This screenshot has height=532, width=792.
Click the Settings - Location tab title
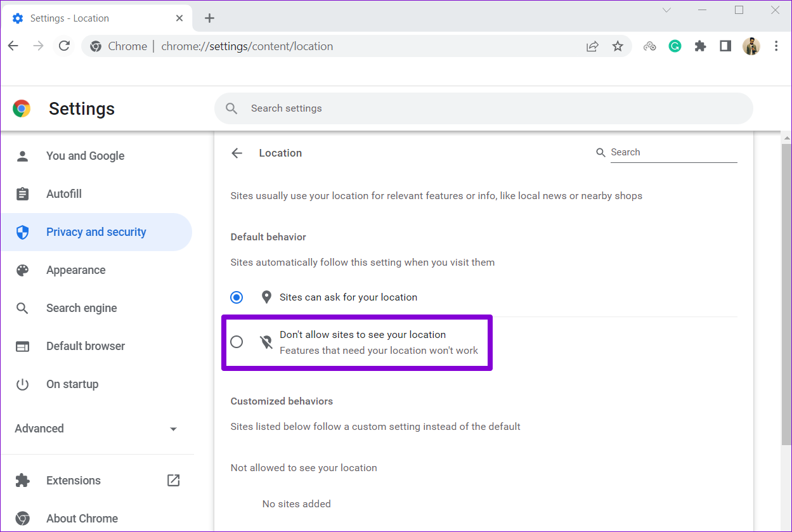pyautogui.click(x=70, y=18)
